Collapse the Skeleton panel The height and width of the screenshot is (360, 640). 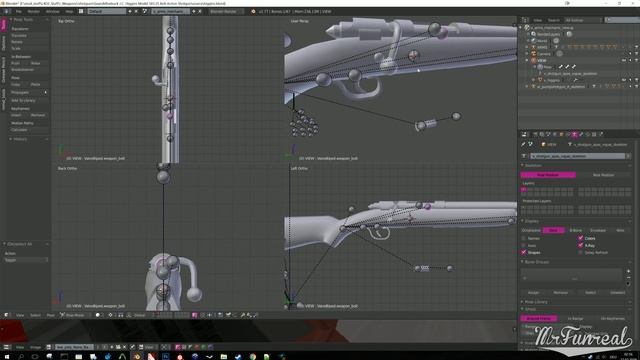[522, 166]
